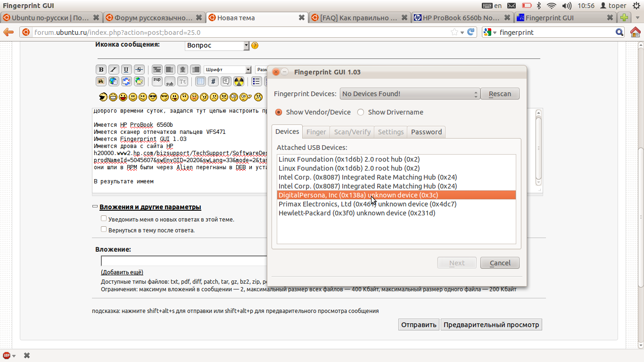Image resolution: width=644 pixels, height=362 pixels.
Task: Switch to the '[FAQ] Как правильно' browser tab
Action: click(x=359, y=18)
